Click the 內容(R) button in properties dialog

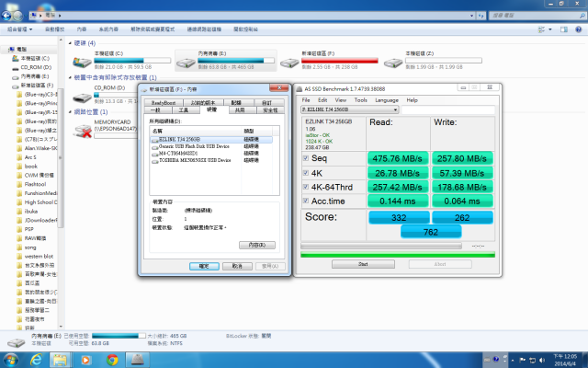coord(257,245)
